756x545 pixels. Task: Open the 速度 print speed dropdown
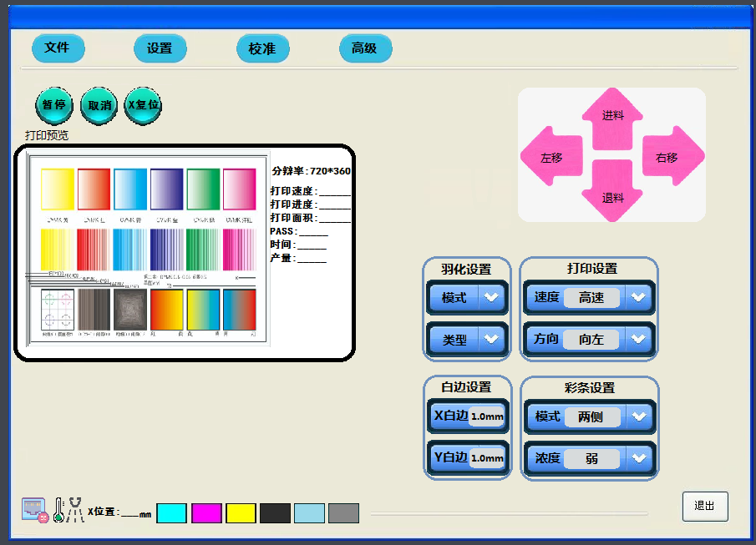638,297
